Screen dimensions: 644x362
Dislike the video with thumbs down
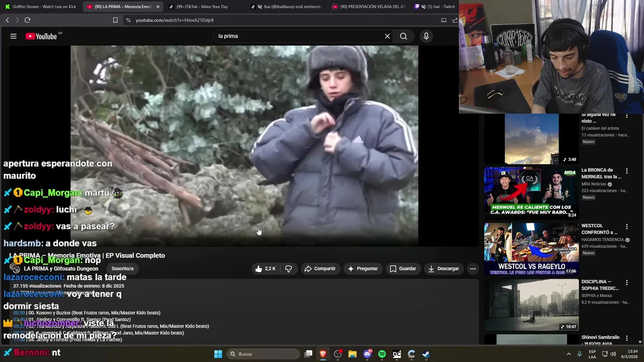(288, 268)
